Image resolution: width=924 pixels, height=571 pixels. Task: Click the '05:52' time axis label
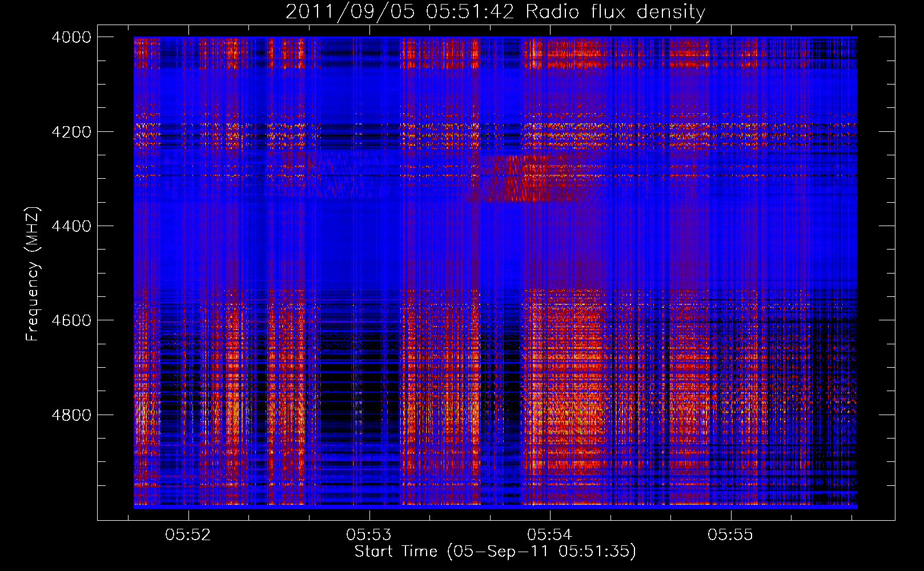coord(188,535)
